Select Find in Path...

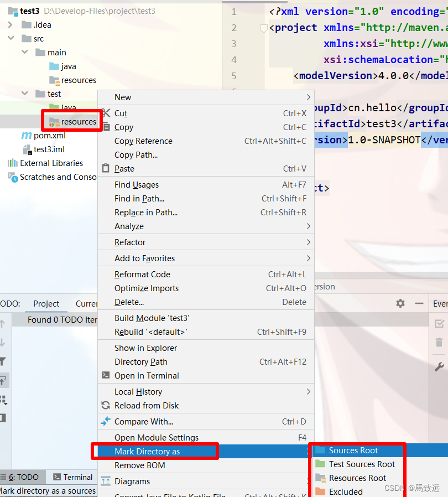[x=206, y=199]
